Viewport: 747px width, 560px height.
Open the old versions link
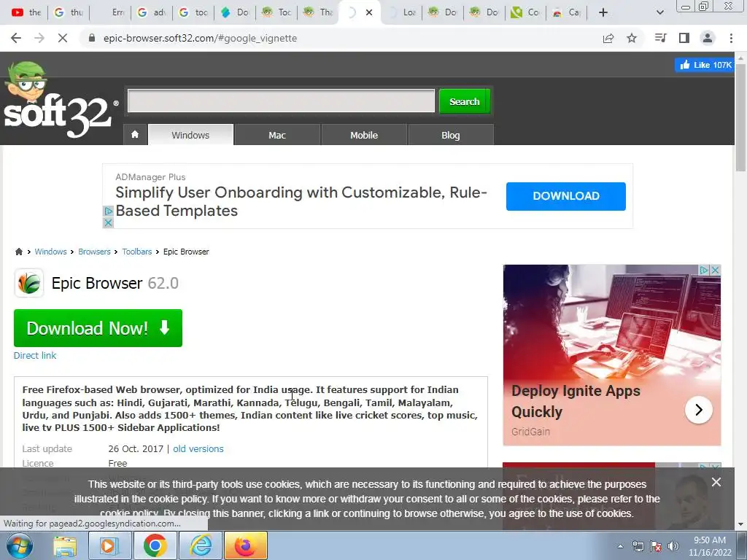click(198, 448)
